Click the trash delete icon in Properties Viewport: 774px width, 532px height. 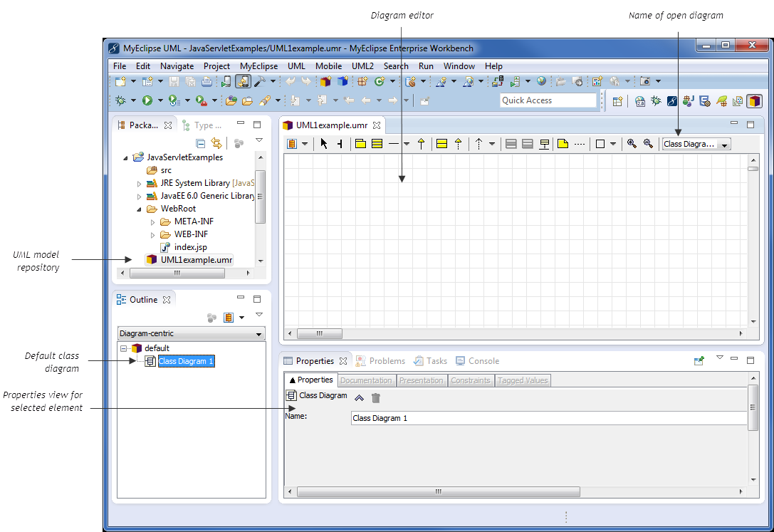coord(376,398)
